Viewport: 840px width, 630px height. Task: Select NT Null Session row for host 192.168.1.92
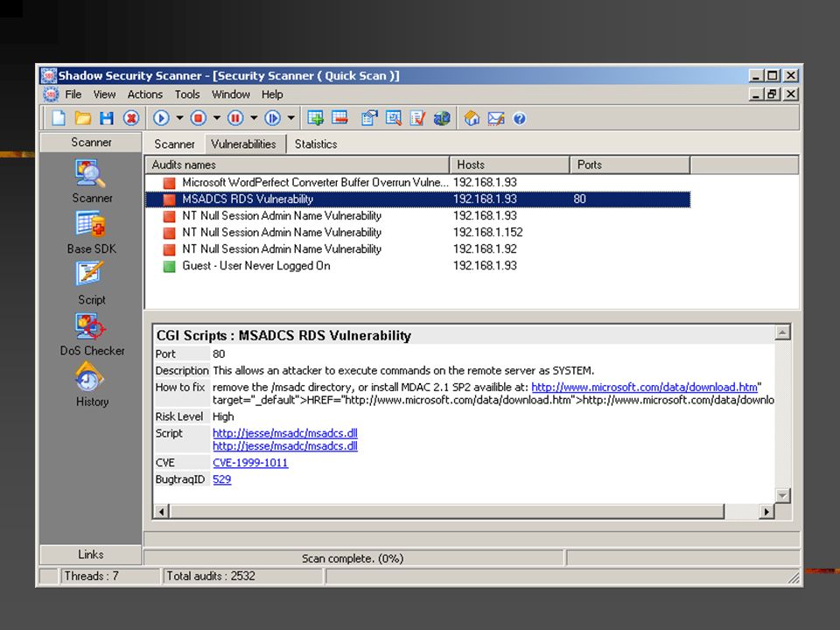(x=418, y=249)
